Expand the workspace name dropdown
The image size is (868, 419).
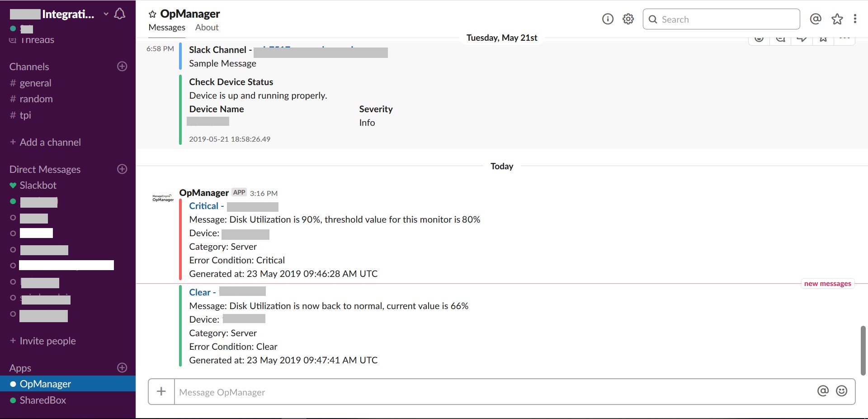(x=106, y=14)
